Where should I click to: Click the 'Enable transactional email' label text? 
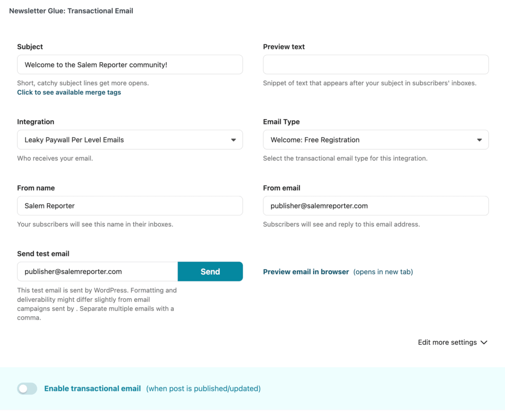[93, 388]
